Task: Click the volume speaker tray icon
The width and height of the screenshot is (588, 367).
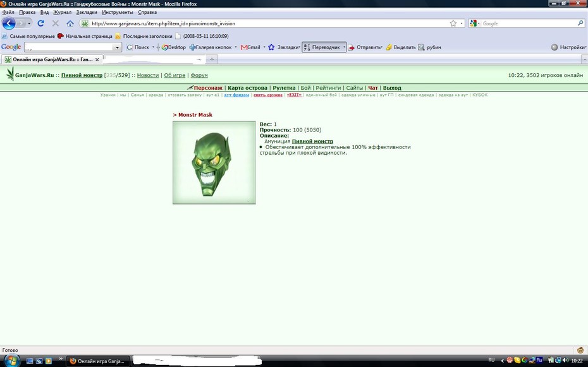Action: 565,360
